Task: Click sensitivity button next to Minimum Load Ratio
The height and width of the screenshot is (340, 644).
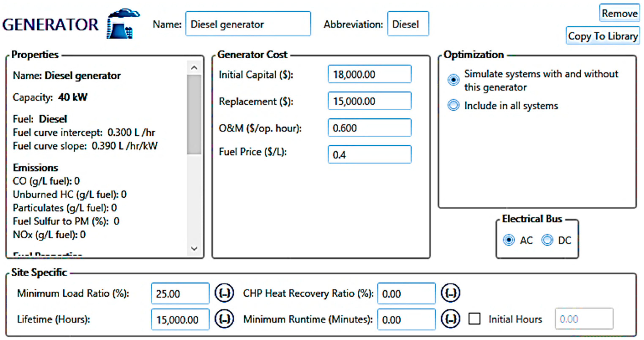Action: click(x=224, y=293)
